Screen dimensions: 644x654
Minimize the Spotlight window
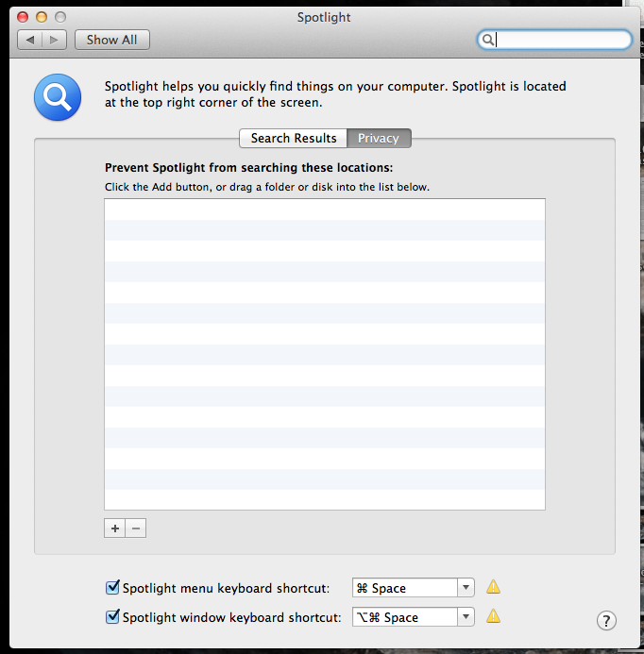42,17
